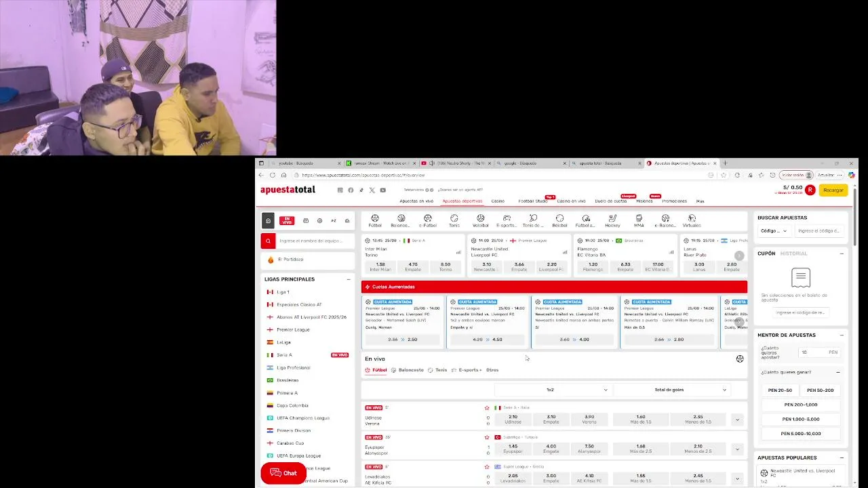Click the red search magnifier icon
Image resolution: width=868 pixels, height=488 pixels.
[268, 241]
